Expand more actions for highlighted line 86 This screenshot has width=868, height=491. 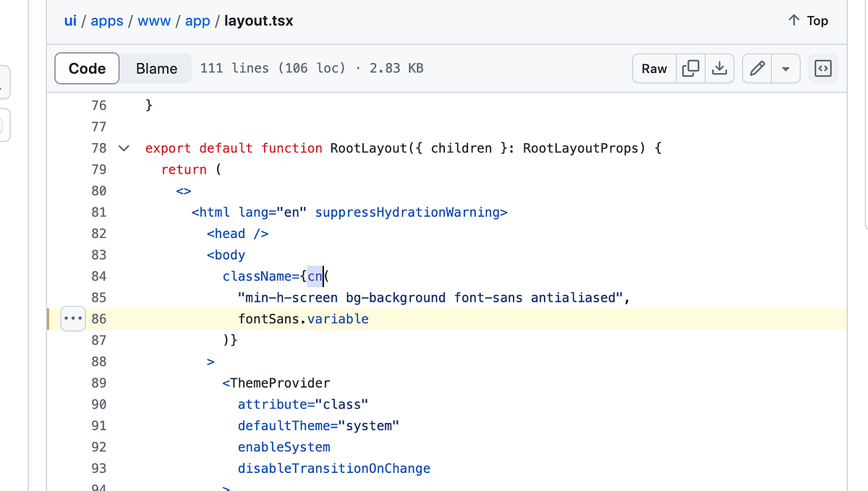point(72,318)
